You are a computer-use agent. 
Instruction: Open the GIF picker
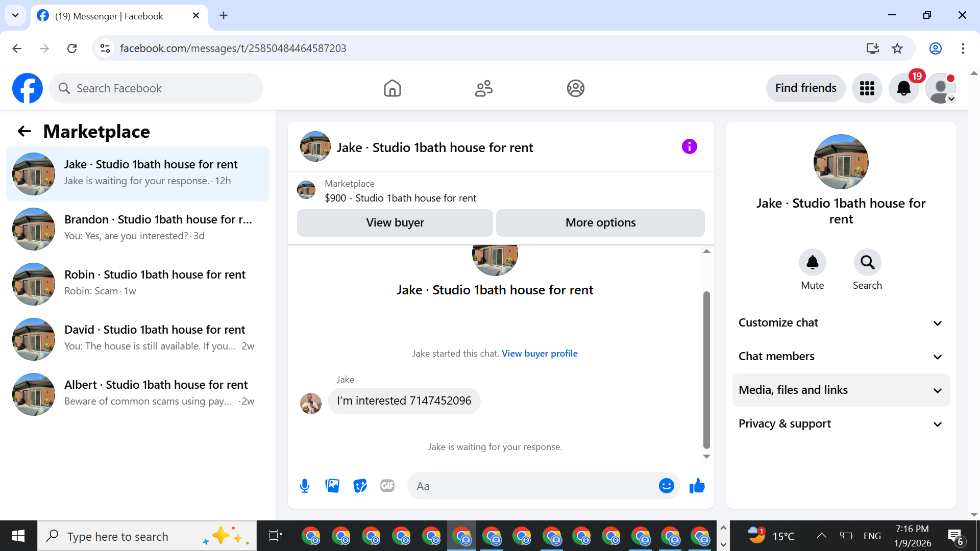click(x=387, y=486)
